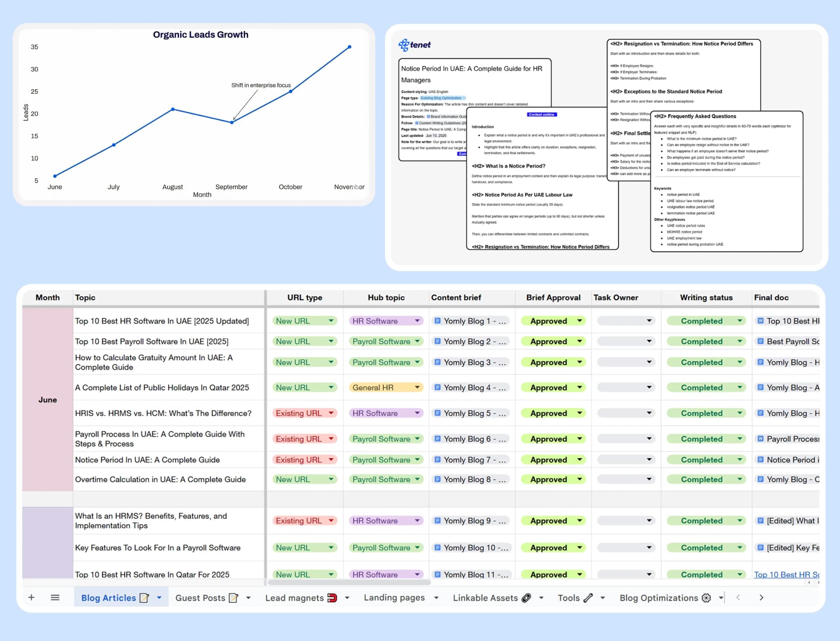Open the General HR hub topic dropdown
Screen dimensions: 840x641
[417, 387]
